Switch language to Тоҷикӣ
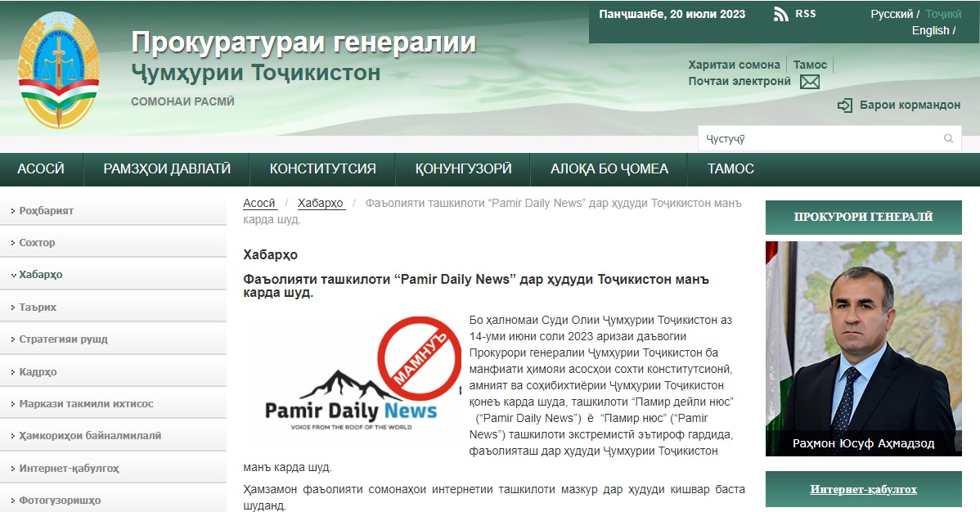 point(943,15)
